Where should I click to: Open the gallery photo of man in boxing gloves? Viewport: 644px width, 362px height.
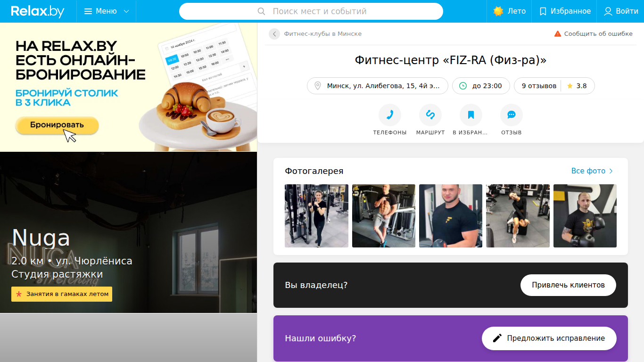585,216
